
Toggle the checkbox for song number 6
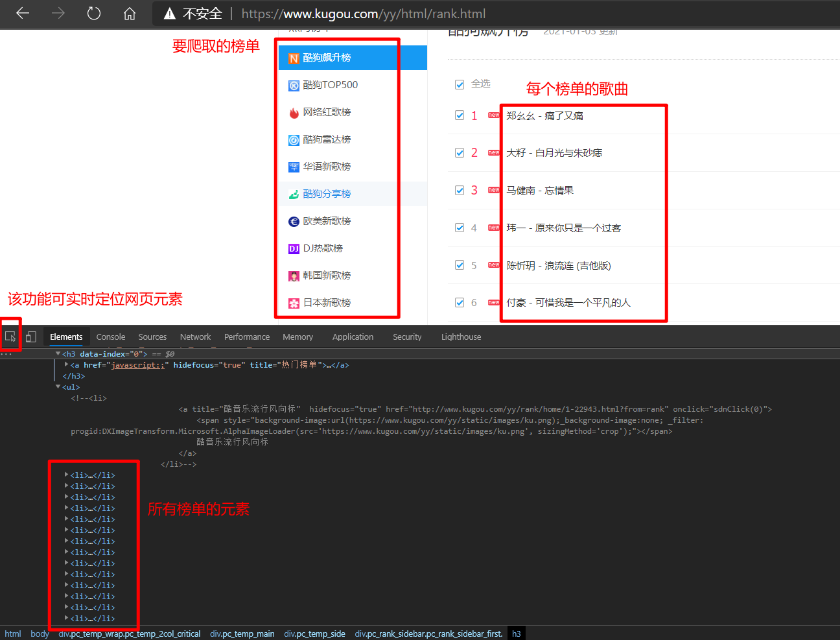460,303
